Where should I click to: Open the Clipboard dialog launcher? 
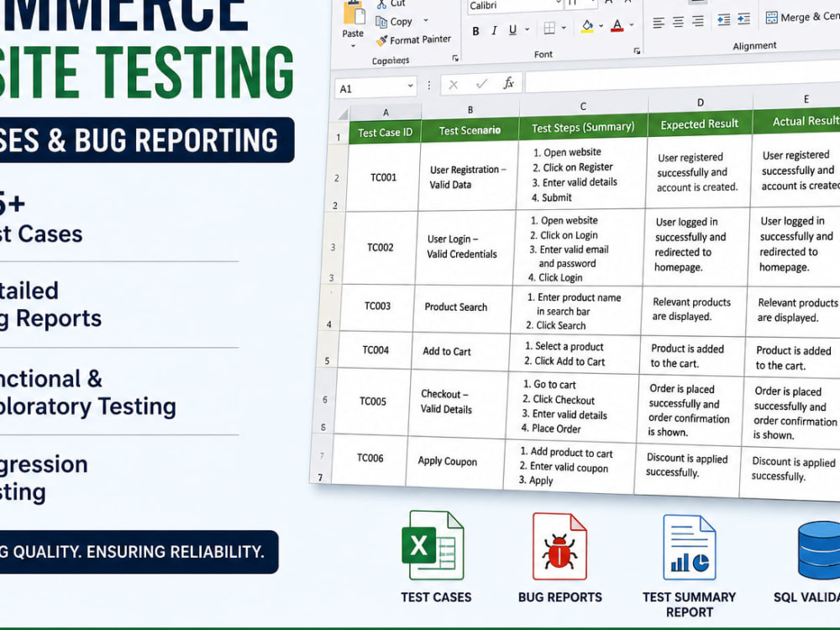455,58
